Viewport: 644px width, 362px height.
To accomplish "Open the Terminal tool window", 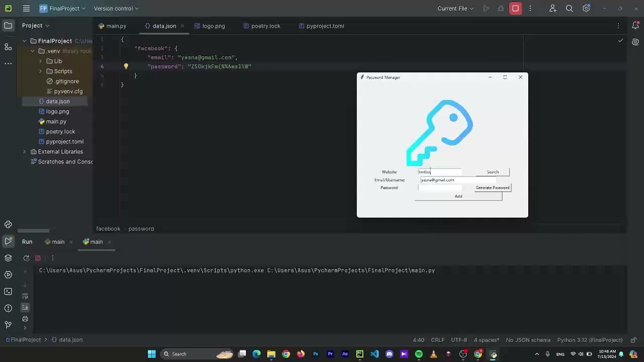I will pyautogui.click(x=8, y=292).
